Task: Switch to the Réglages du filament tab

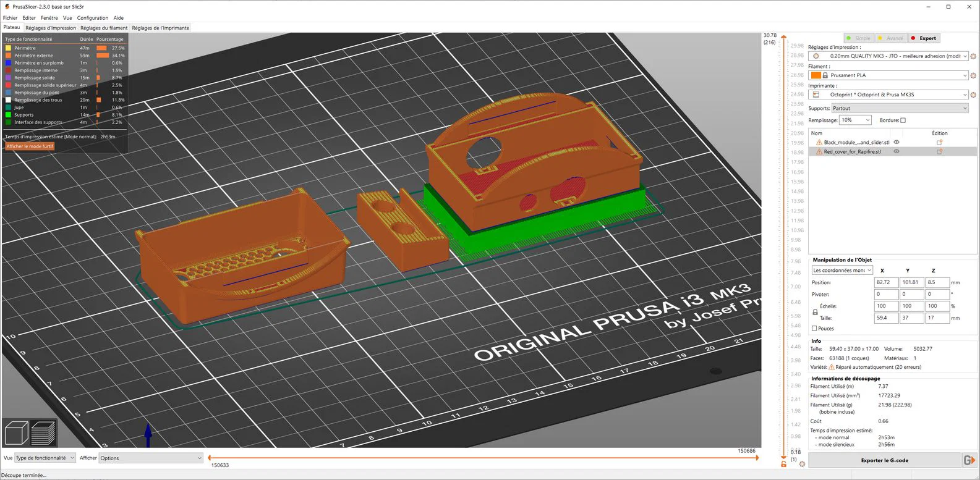Action: pos(104,28)
